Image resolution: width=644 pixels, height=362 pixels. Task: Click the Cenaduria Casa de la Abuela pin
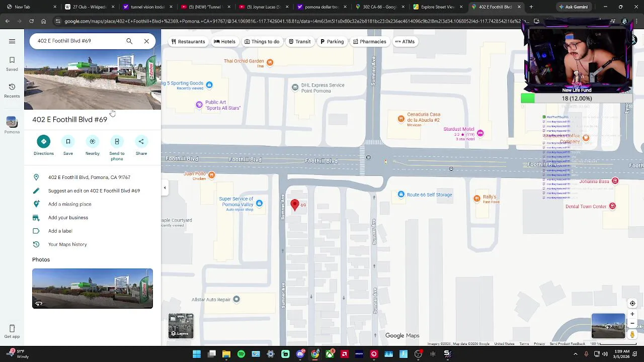coord(401,119)
